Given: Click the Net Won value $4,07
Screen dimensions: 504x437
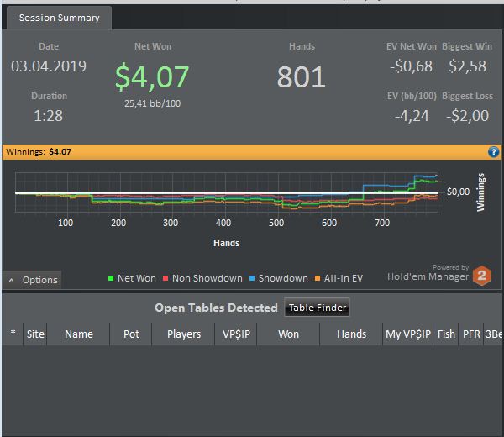Looking at the screenshot, I should [x=152, y=76].
